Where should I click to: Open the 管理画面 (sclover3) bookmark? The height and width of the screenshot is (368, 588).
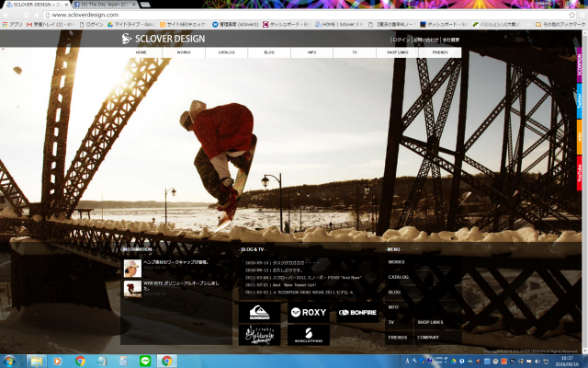[235, 25]
